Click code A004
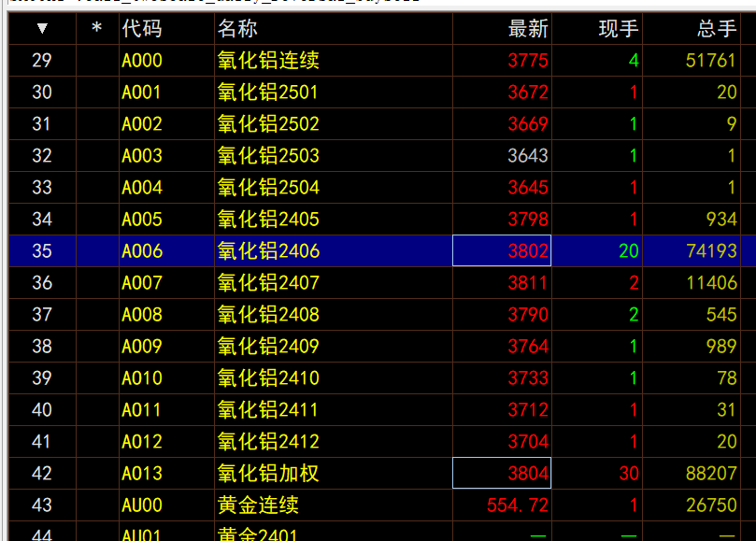The width and height of the screenshot is (756, 541). 142,188
